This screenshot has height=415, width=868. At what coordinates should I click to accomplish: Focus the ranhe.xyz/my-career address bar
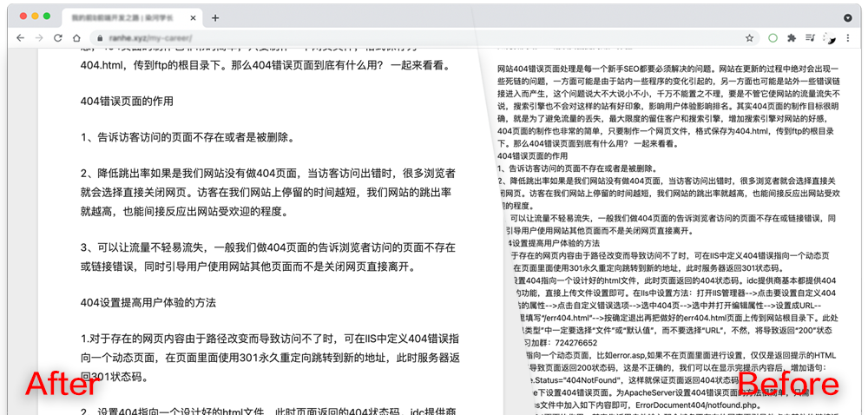click(x=424, y=38)
